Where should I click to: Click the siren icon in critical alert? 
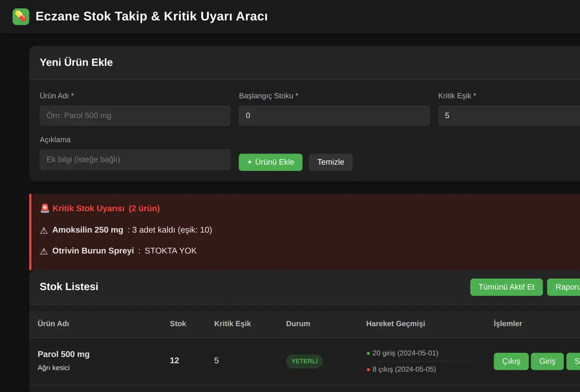point(44,208)
